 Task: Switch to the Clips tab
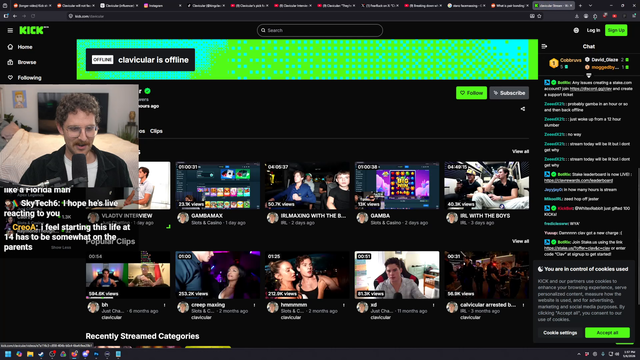(156, 131)
